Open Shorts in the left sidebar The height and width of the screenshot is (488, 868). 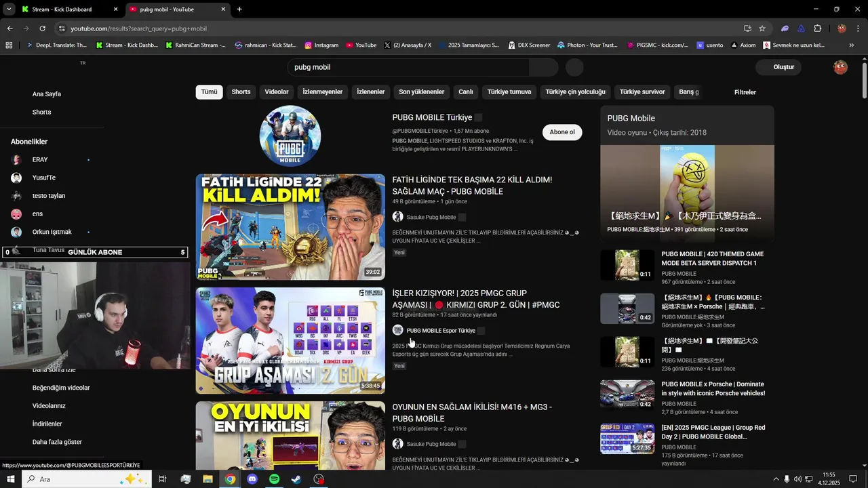41,113
